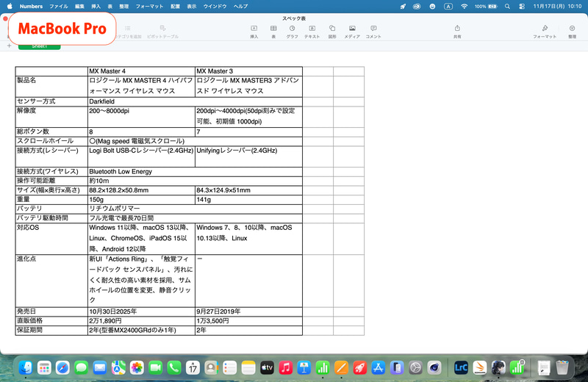Click the ピボットテーブル toolbar icon
The width and height of the screenshot is (588, 382).
162,32
